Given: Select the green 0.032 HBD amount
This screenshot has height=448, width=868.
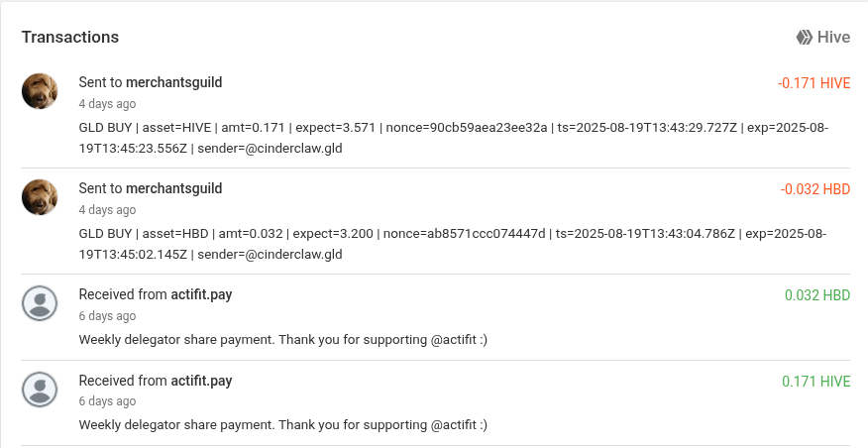Looking at the screenshot, I should [817, 295].
